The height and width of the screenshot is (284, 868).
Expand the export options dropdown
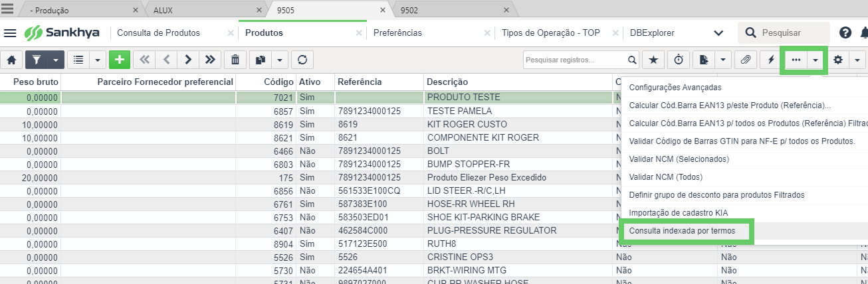(722, 60)
